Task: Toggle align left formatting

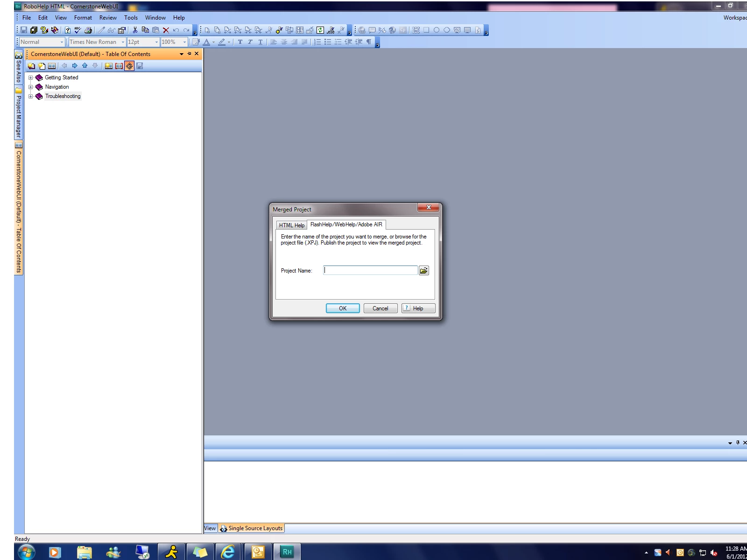Action: [x=274, y=42]
